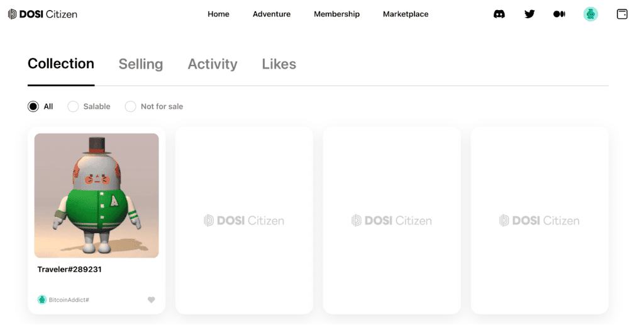Select the All radio filter
Image resolution: width=644 pixels, height=325 pixels.
(x=33, y=106)
